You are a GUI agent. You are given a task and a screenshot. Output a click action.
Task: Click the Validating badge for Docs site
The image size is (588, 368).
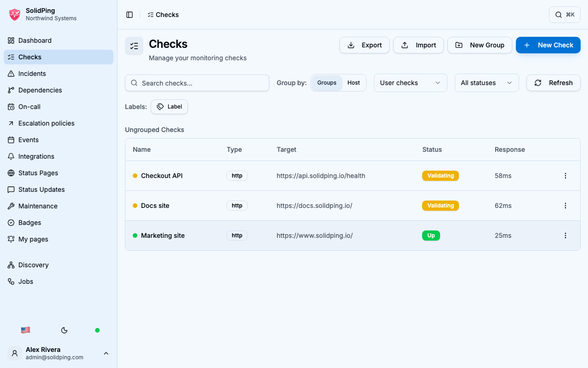(x=441, y=206)
